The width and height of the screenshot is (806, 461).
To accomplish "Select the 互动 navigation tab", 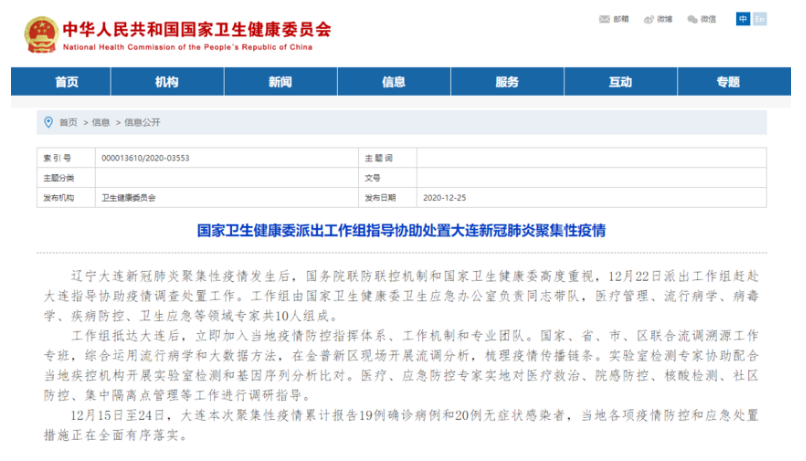I will click(620, 82).
